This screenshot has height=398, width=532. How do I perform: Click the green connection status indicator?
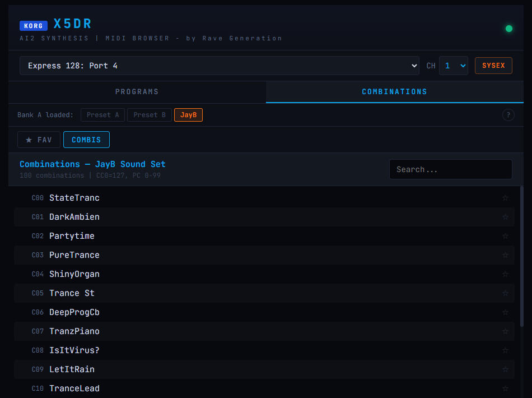509,29
